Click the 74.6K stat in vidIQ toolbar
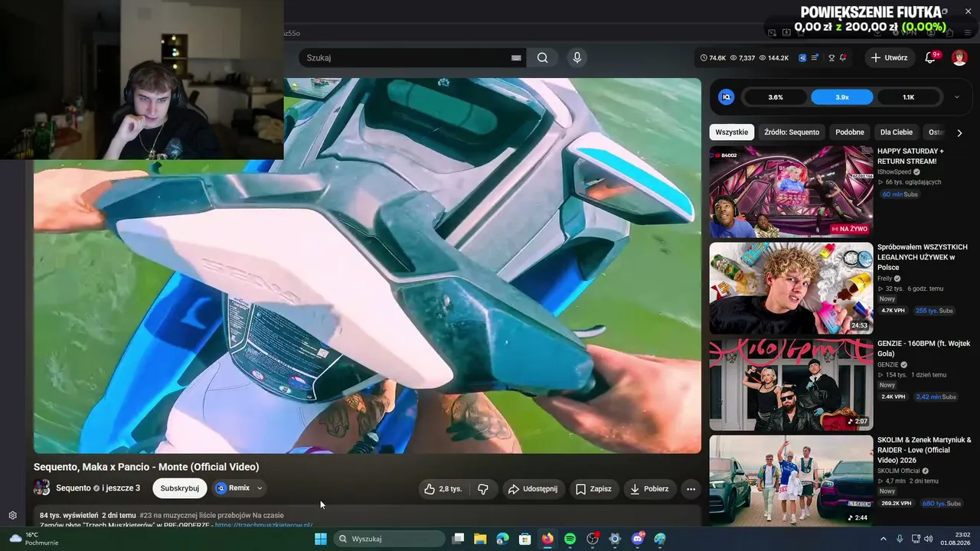 click(x=713, y=57)
